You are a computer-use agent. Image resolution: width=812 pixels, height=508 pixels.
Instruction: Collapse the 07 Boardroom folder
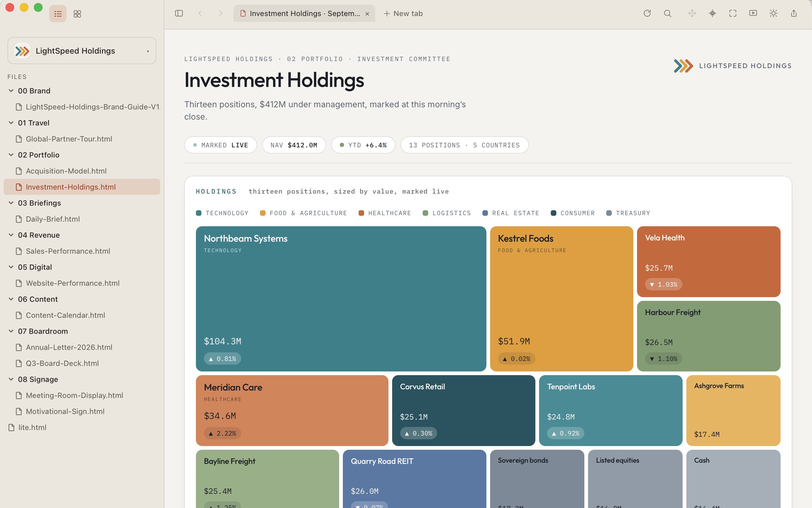[x=11, y=331]
